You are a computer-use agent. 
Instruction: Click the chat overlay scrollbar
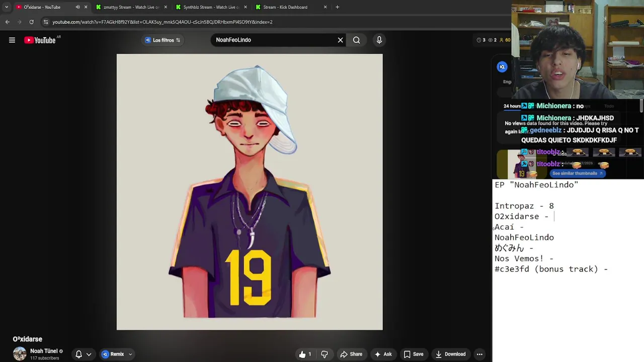[641, 107]
